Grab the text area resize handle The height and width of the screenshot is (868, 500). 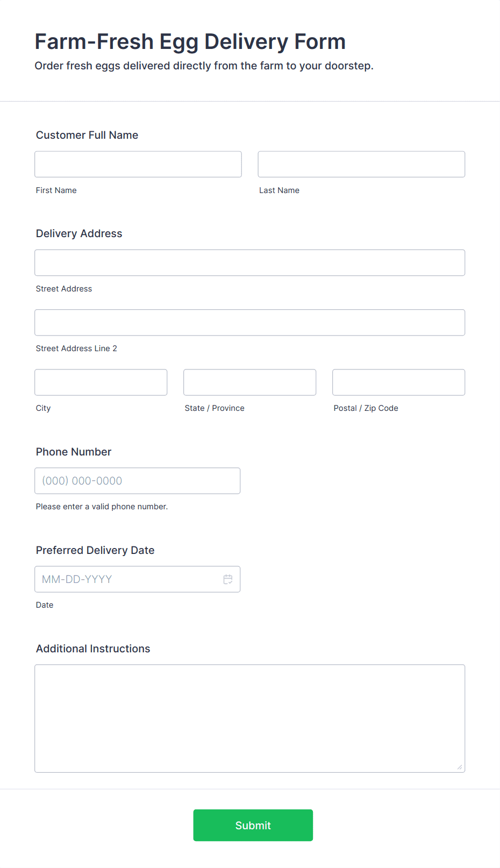click(x=460, y=767)
